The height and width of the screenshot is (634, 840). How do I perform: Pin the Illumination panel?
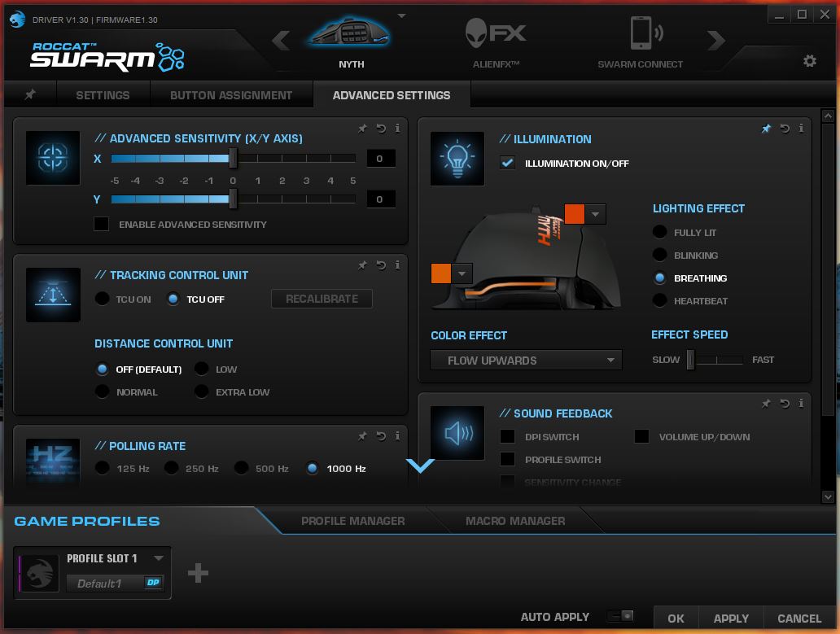click(x=765, y=128)
